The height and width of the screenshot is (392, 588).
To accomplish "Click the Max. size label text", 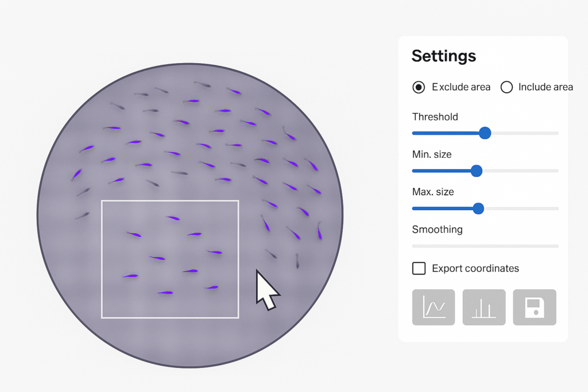I will pos(433,192).
